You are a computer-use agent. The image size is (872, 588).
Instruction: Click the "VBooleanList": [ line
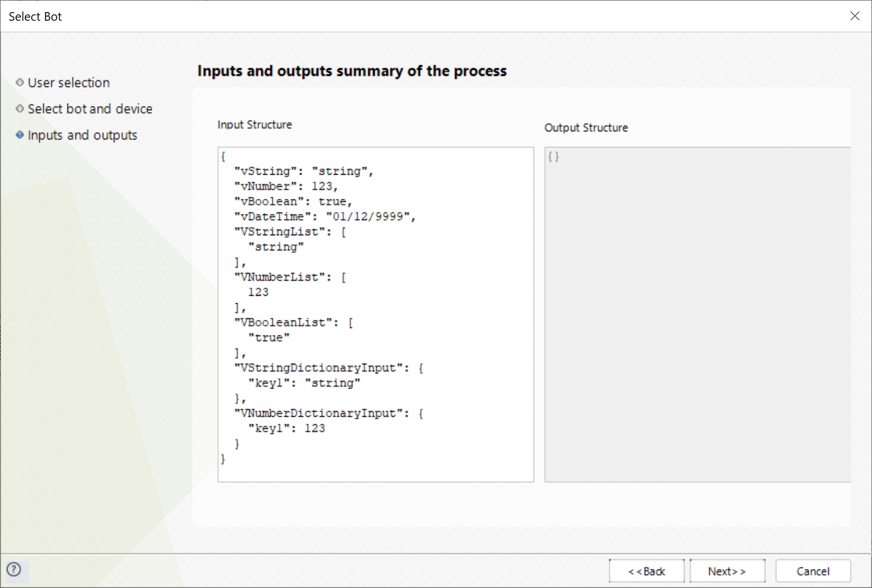click(x=294, y=322)
